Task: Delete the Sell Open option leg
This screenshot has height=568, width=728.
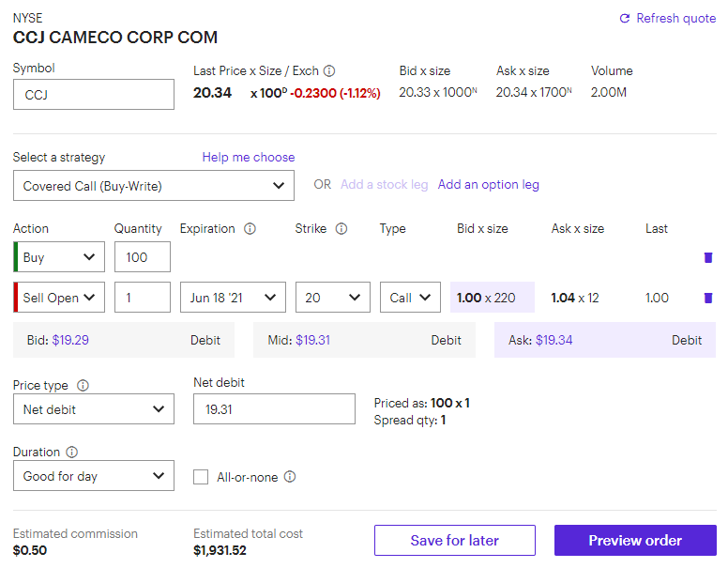Action: point(708,298)
